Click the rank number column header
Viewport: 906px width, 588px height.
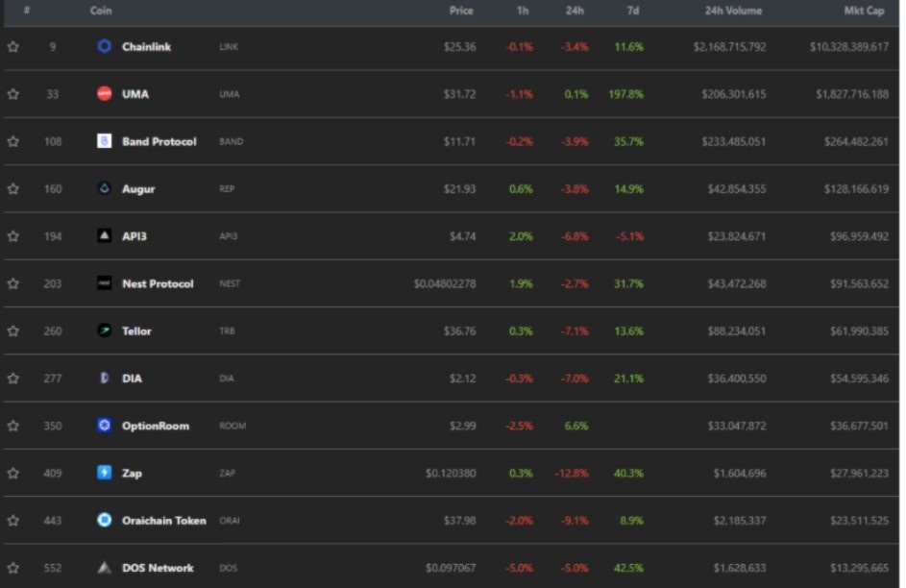27,11
